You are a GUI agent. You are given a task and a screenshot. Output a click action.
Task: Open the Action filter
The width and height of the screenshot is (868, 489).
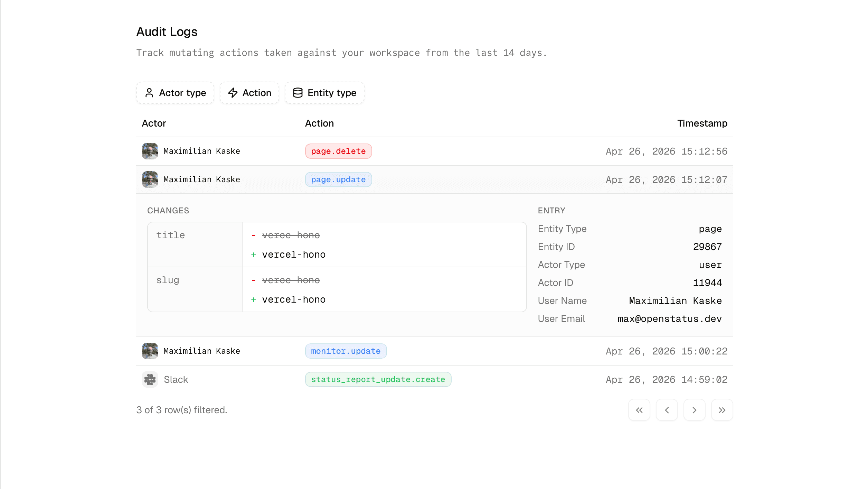coord(249,93)
